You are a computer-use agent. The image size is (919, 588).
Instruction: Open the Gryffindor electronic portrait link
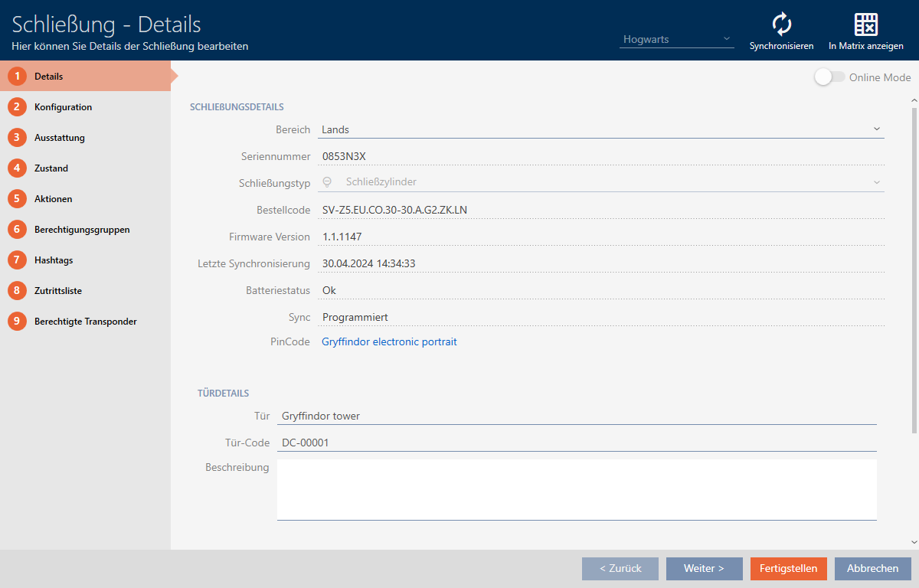point(389,341)
